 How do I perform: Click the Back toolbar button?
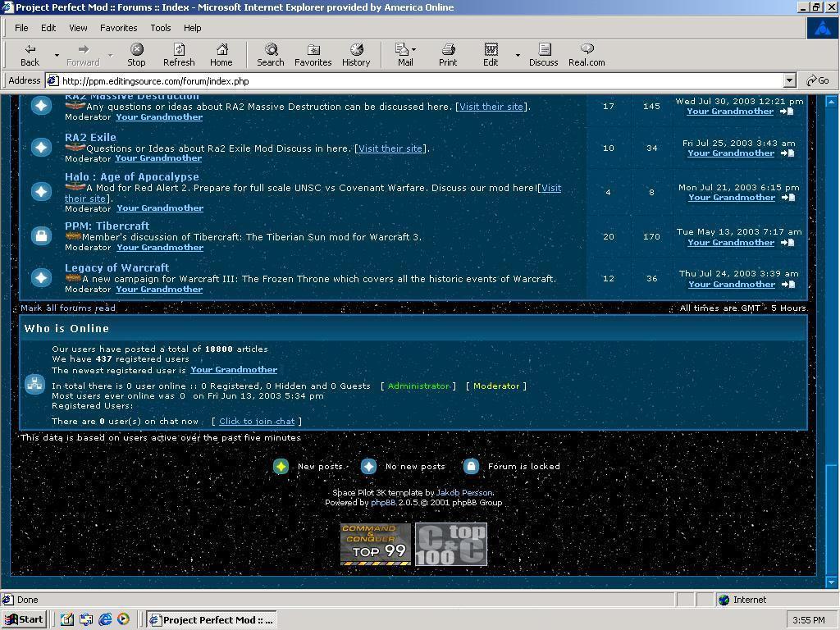click(30, 55)
